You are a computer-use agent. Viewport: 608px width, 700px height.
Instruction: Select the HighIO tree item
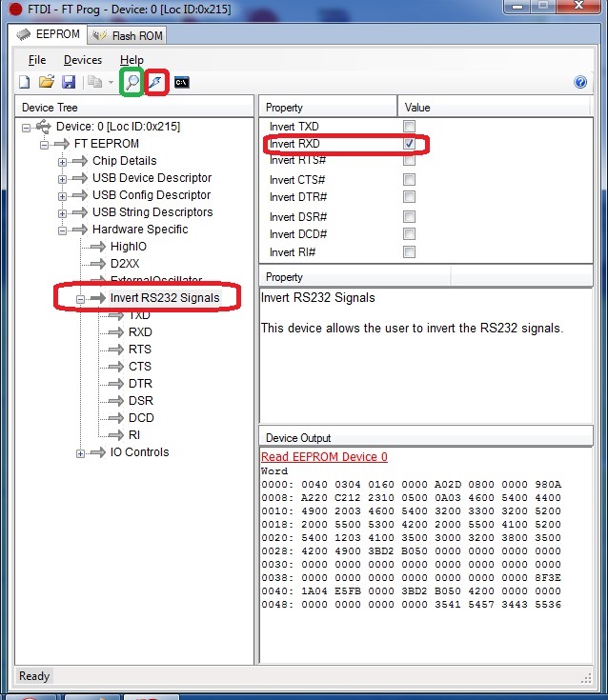[129, 247]
